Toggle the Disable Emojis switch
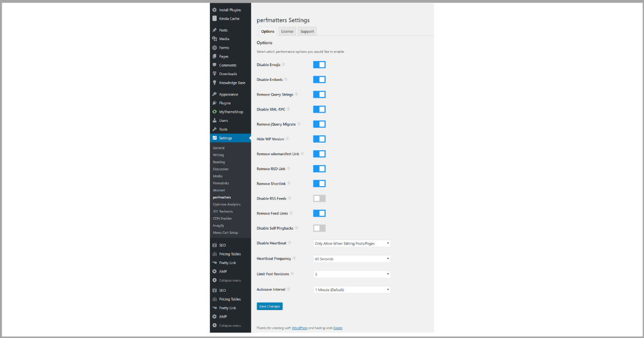 [x=319, y=64]
